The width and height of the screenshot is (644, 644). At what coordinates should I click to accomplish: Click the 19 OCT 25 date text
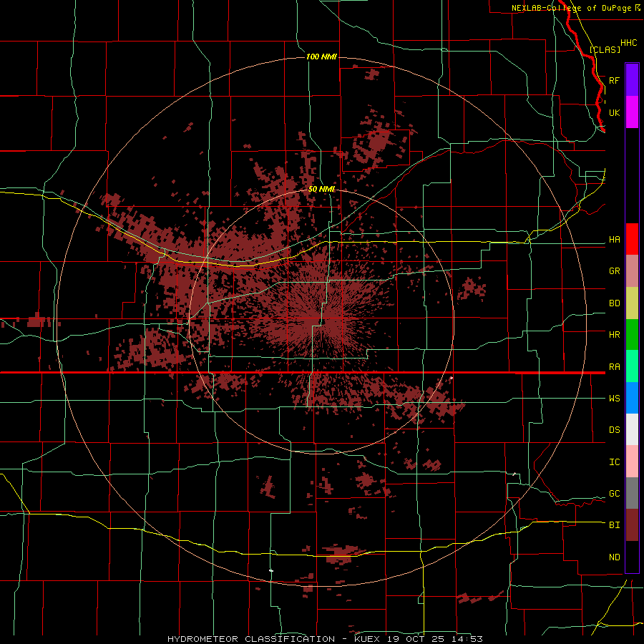pyautogui.click(x=419, y=639)
